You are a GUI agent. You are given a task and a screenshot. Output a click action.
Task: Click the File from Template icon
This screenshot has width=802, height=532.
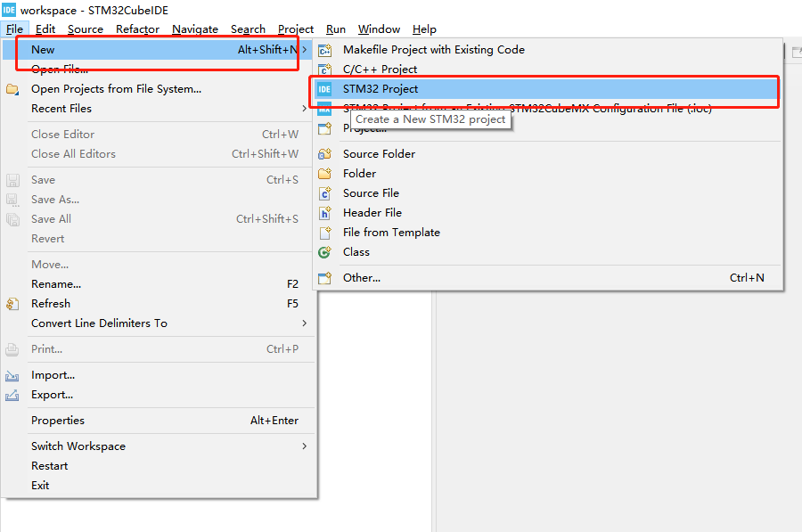click(x=324, y=233)
